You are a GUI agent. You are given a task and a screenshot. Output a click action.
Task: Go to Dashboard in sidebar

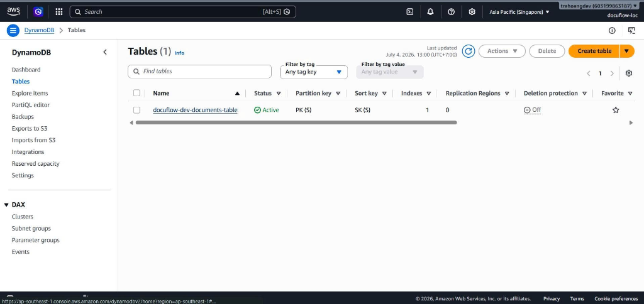click(26, 70)
